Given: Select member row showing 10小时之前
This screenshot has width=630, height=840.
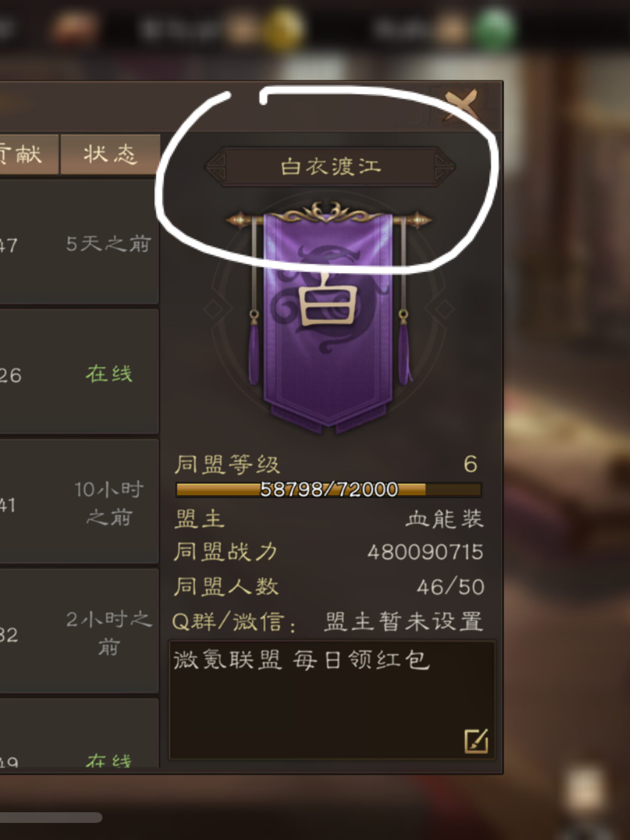Looking at the screenshot, I should [79, 501].
